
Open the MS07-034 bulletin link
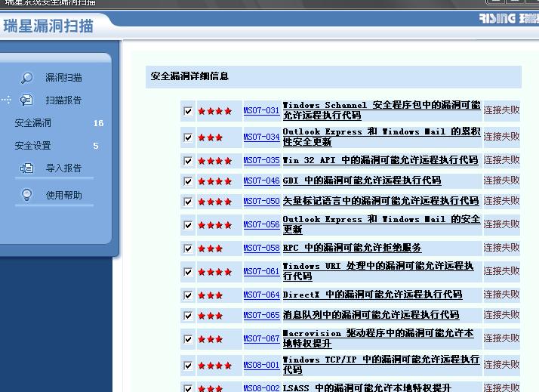pos(261,137)
